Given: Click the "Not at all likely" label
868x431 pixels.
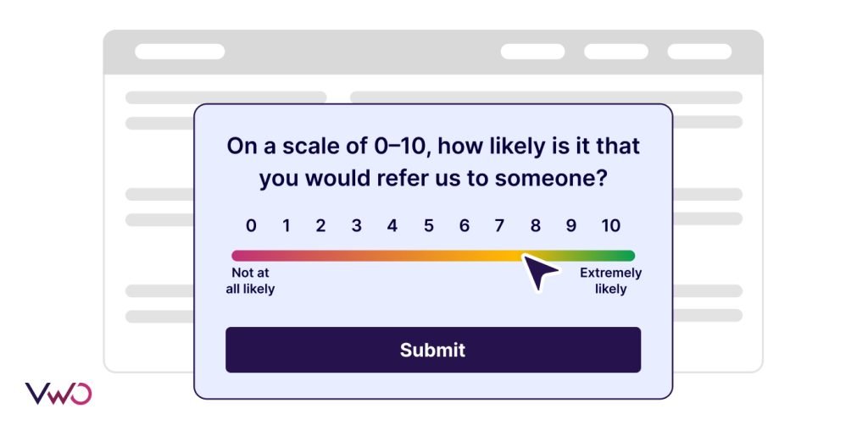Looking at the screenshot, I should (x=250, y=281).
